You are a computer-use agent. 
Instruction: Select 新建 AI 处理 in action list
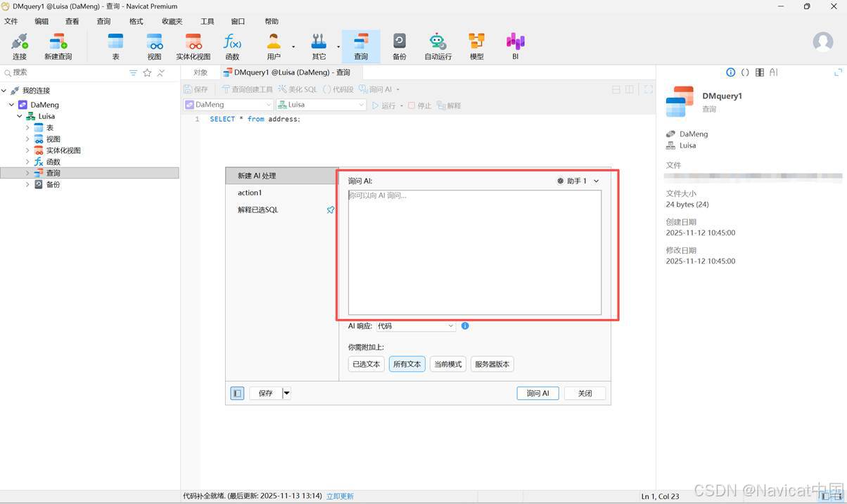[282, 176]
